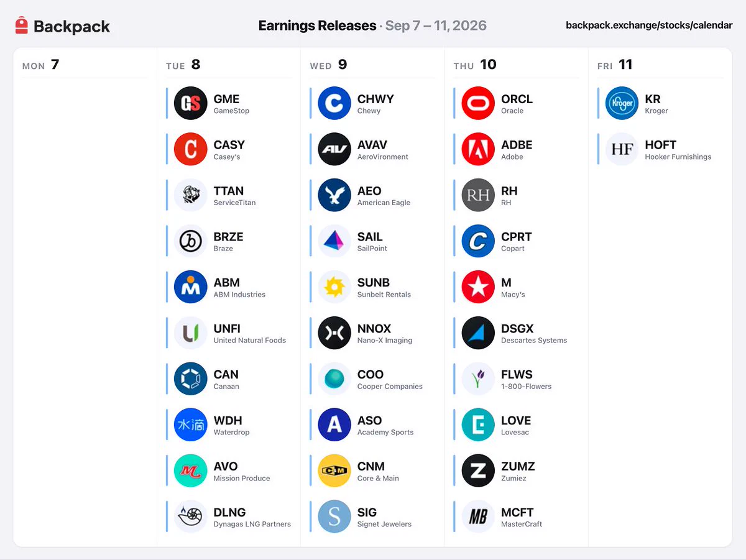Image resolution: width=746 pixels, height=560 pixels.
Task: Click the SailPoint SAIL logo
Action: pos(334,241)
